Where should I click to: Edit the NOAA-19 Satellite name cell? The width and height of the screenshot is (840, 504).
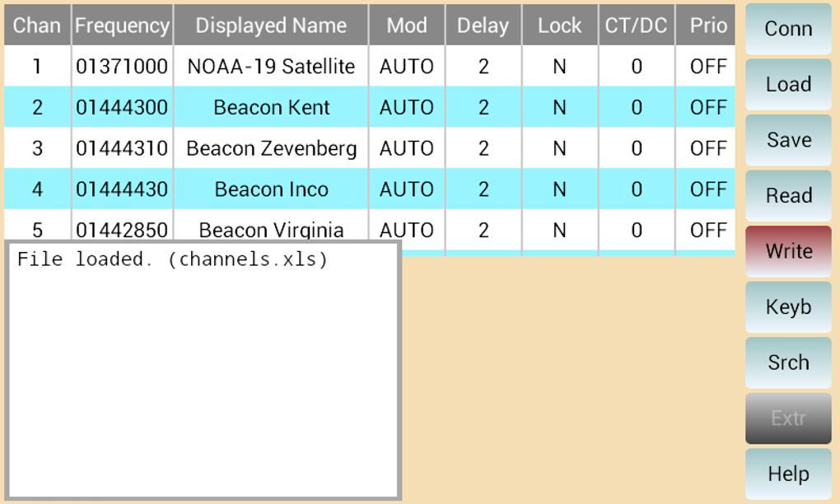coord(271,67)
